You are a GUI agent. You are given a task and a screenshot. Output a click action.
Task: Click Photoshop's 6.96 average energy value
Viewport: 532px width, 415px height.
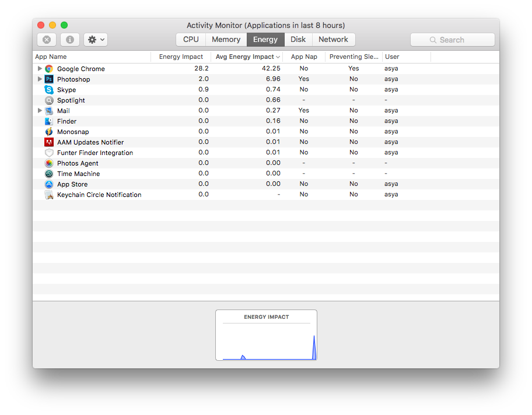tap(273, 79)
